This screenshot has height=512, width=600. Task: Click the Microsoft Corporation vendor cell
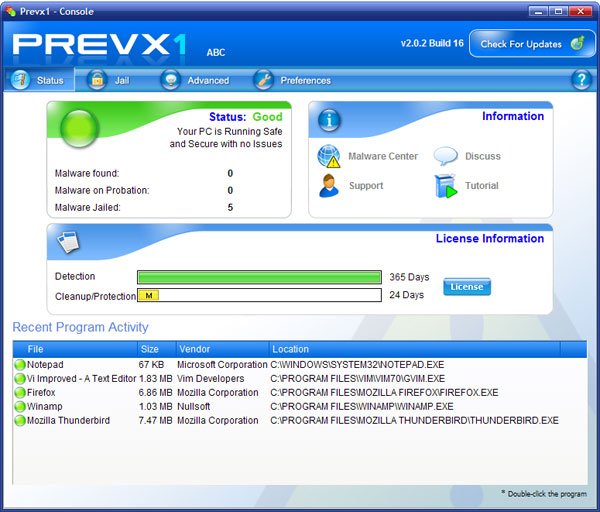point(222,365)
